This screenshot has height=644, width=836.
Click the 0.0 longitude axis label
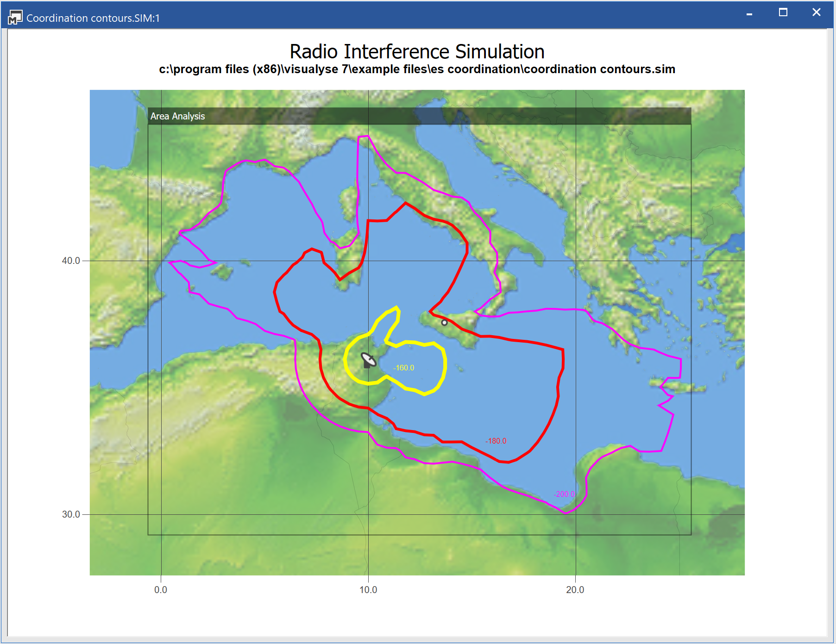tap(161, 590)
